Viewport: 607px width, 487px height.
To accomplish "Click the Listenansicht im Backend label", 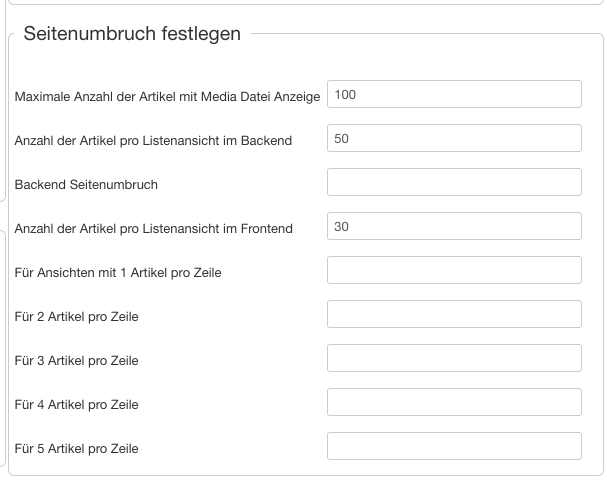I will pos(153,141).
